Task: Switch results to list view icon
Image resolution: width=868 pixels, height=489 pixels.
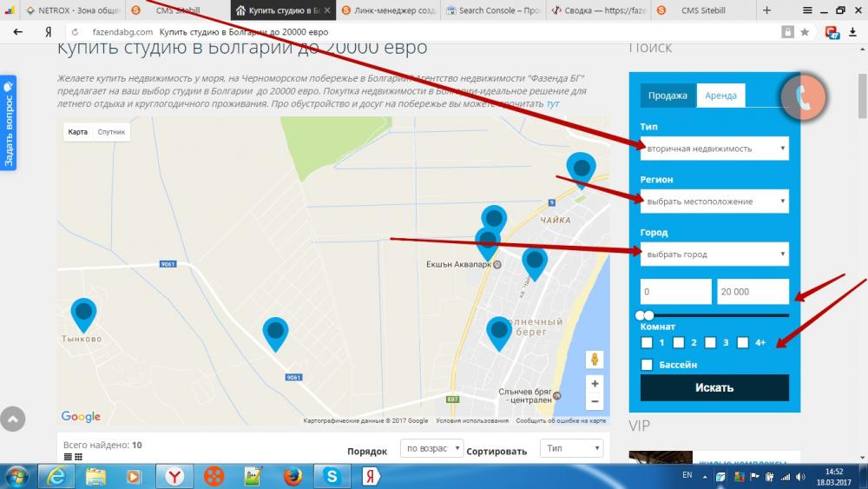Action: pos(68,457)
